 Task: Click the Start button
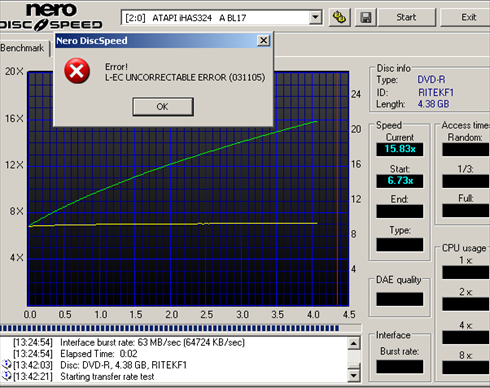pyautogui.click(x=406, y=17)
